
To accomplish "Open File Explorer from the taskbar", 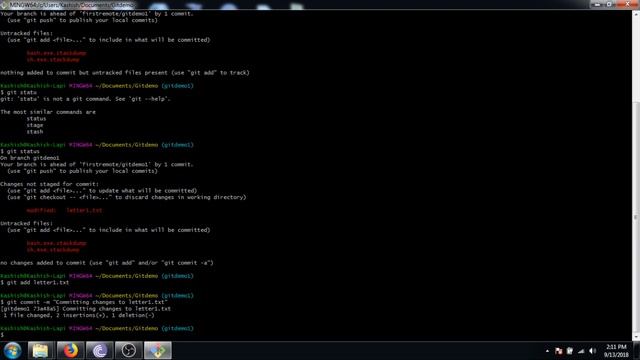I will click(40, 351).
